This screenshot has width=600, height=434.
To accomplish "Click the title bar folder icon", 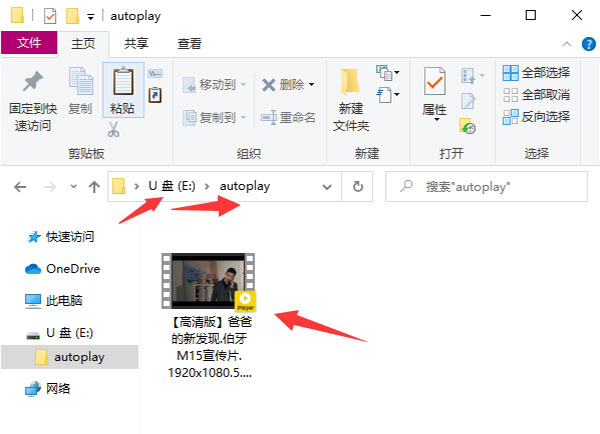I will 18,16.
